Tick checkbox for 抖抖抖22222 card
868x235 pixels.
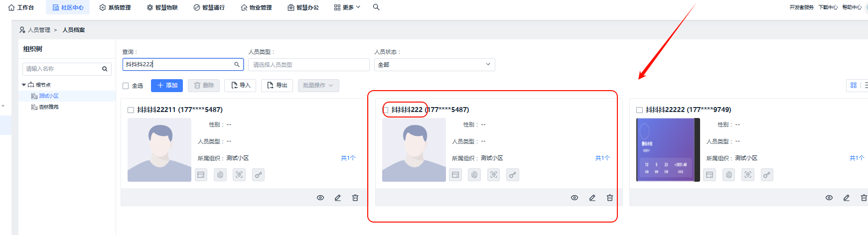click(639, 110)
